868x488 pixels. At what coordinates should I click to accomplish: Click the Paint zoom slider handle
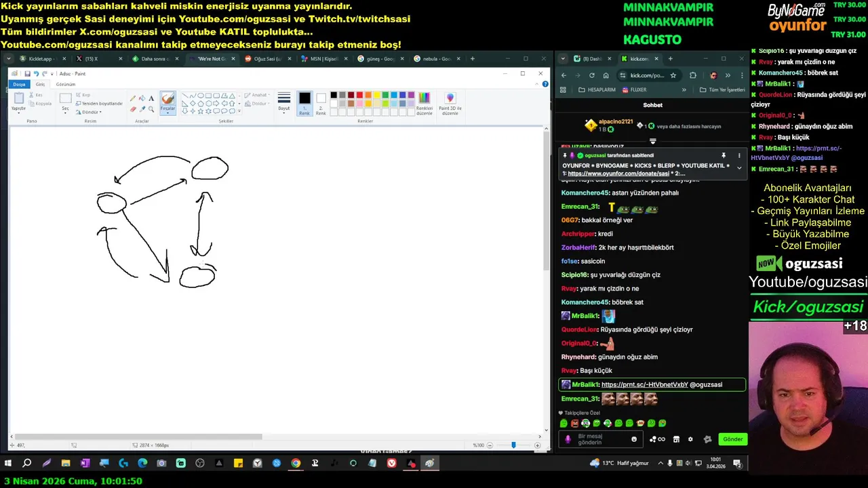point(513,445)
